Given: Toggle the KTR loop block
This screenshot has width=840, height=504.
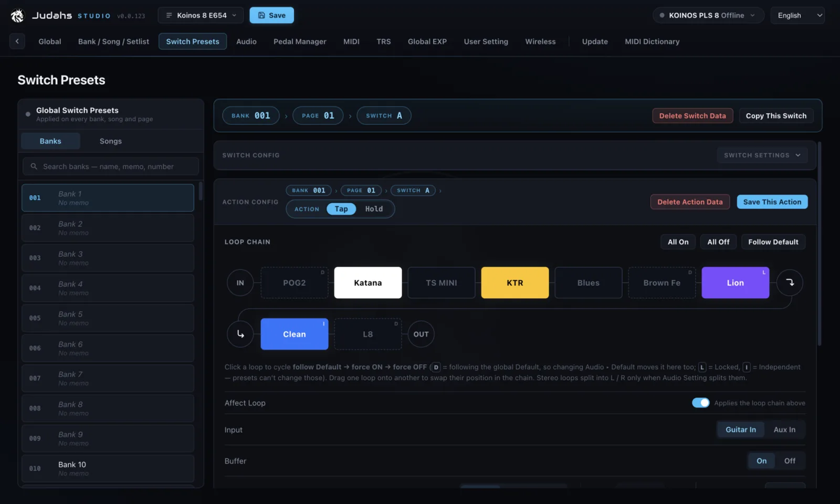Looking at the screenshot, I should click(x=515, y=282).
